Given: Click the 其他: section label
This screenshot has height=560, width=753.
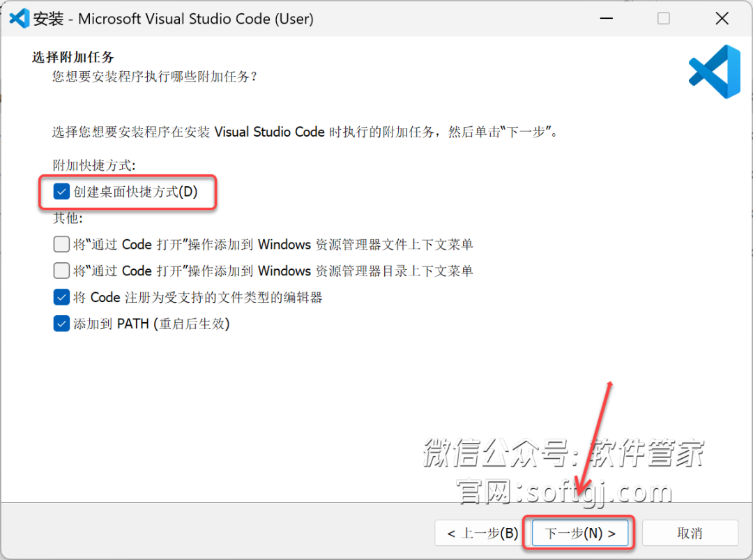Looking at the screenshot, I should (x=68, y=218).
